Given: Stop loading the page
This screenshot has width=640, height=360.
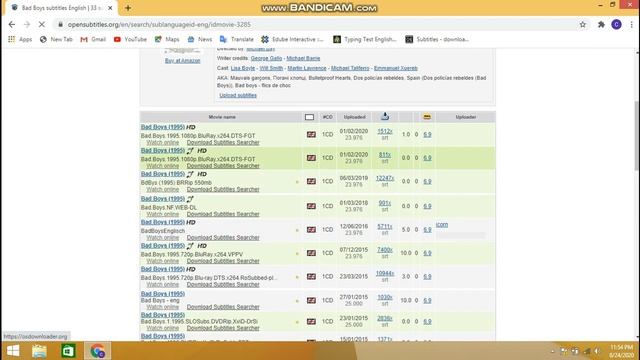Looking at the screenshot, I should (x=42, y=24).
